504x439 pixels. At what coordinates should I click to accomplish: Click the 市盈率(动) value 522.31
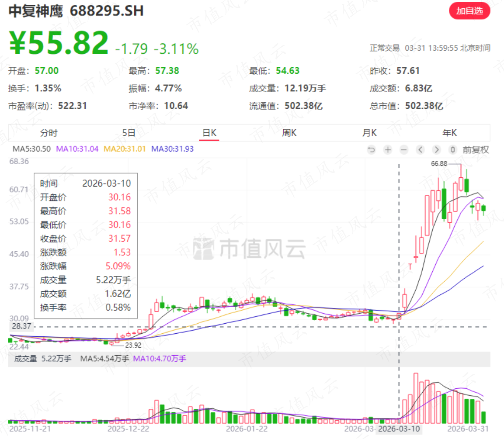pyautogui.click(x=72, y=106)
